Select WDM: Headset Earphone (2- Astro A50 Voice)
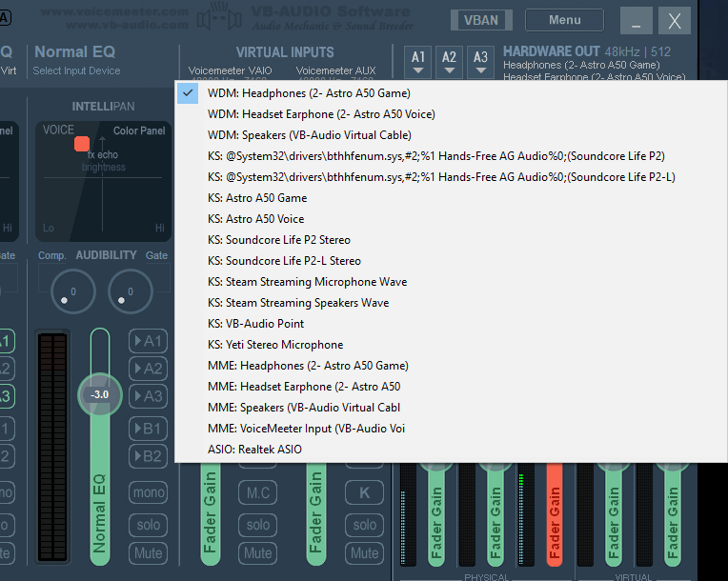Screen dimensions: 728x581 click(x=451, y=114)
